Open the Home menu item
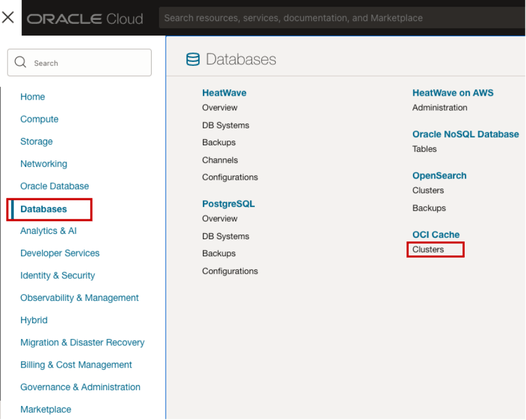Viewport: 526px width, 420px height. click(x=33, y=97)
